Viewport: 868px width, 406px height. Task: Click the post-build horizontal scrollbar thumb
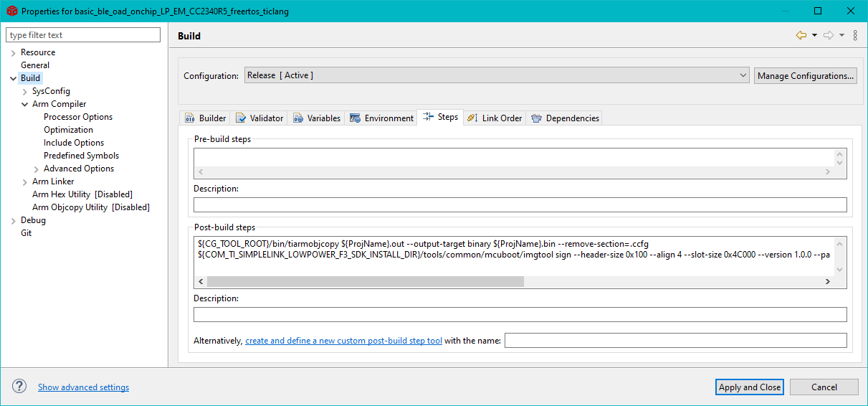coord(366,282)
